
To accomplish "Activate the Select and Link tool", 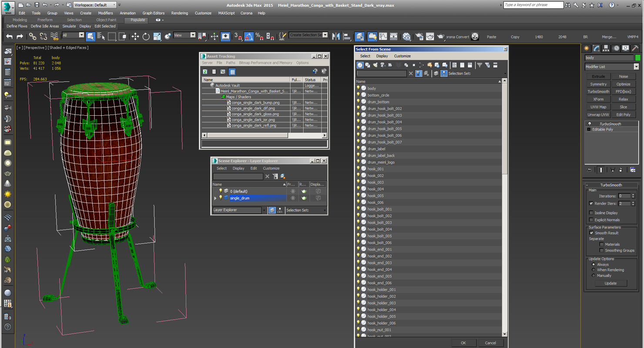I will (33, 37).
